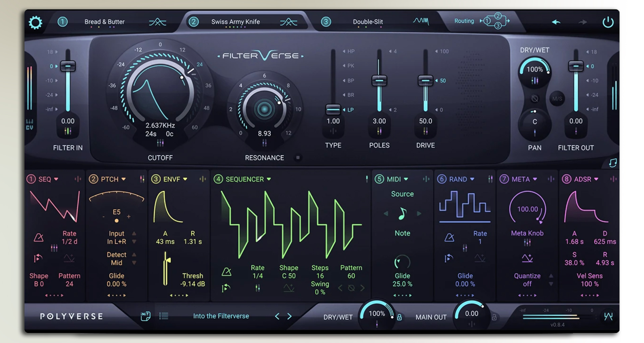Select the BR filter type
Image resolution: width=644 pixels, height=343 pixels.
[x=349, y=95]
